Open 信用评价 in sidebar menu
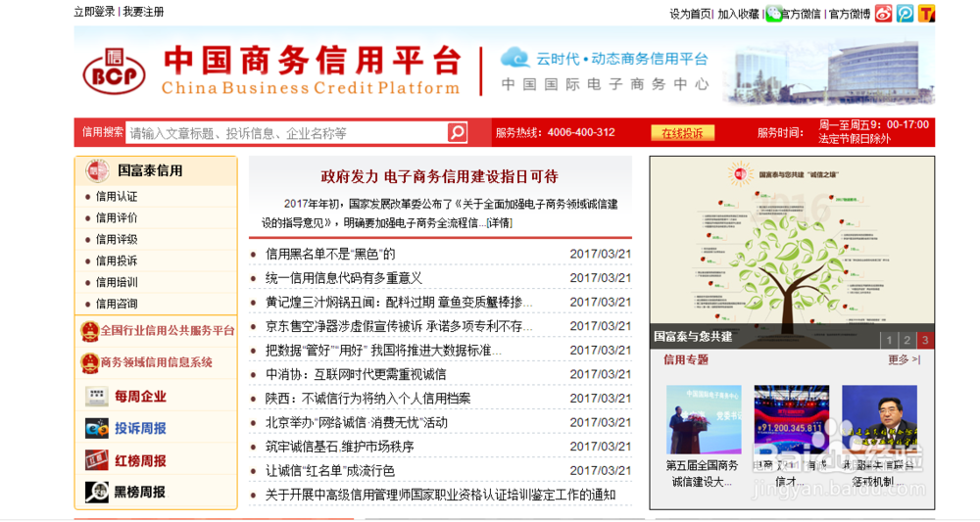 coord(117,218)
